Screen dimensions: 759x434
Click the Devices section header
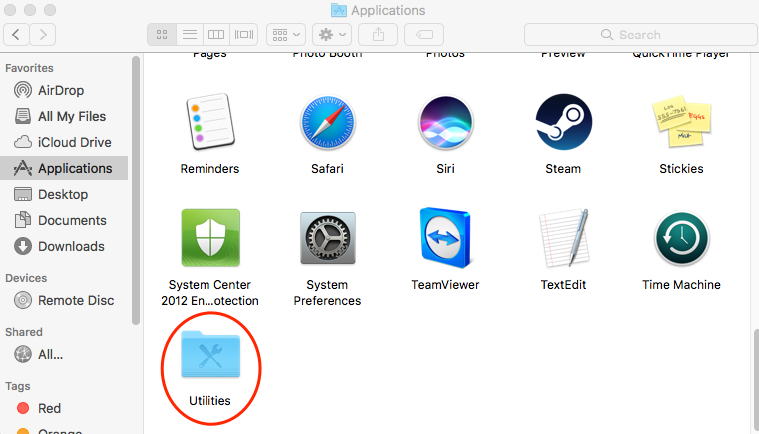pyautogui.click(x=26, y=278)
